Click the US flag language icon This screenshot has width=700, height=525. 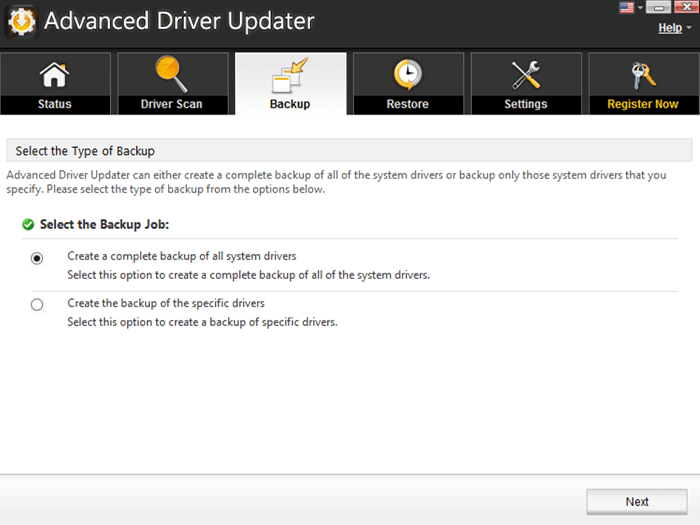click(626, 8)
